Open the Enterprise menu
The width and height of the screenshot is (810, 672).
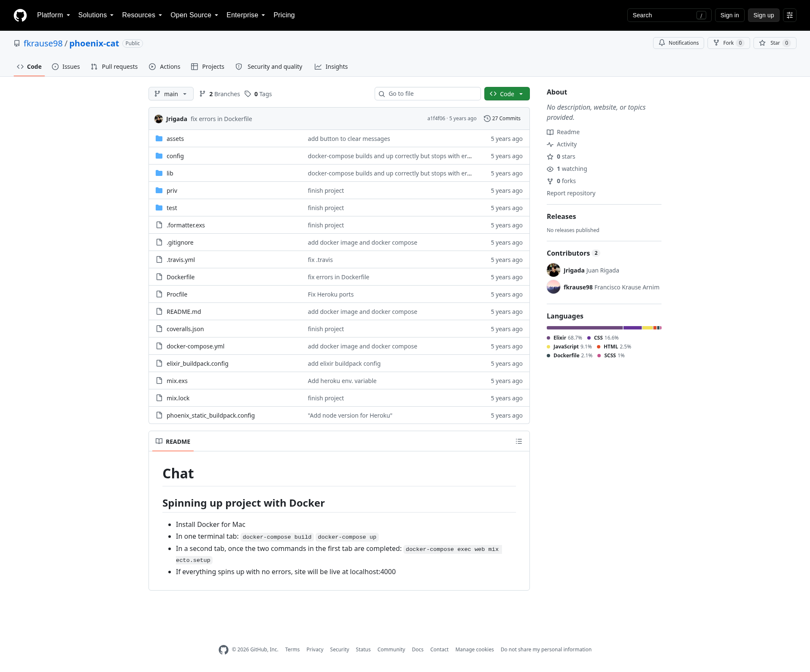[x=246, y=15]
